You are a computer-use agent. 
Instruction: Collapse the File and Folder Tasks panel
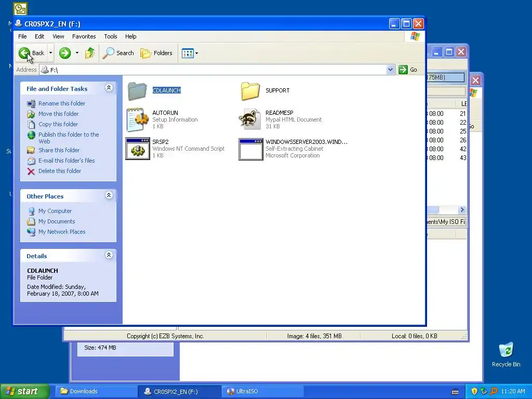pos(109,88)
